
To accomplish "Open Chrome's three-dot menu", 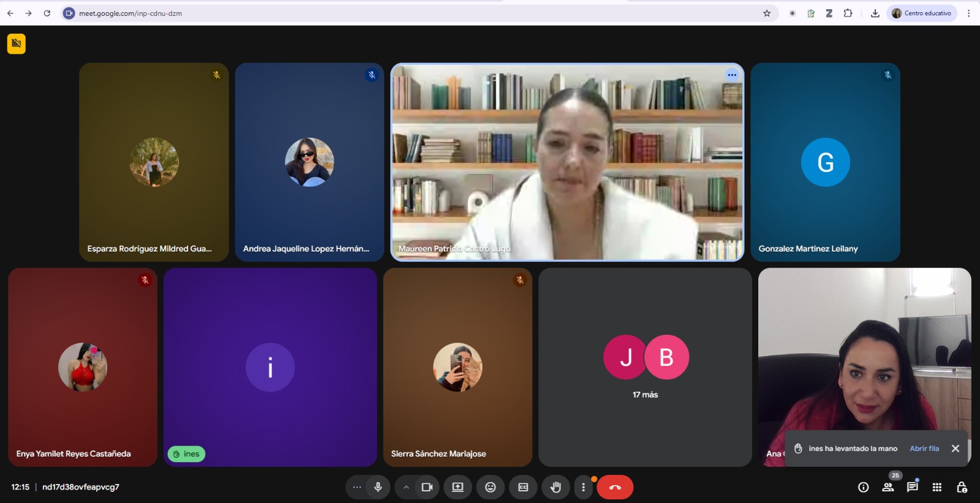I will point(968,13).
